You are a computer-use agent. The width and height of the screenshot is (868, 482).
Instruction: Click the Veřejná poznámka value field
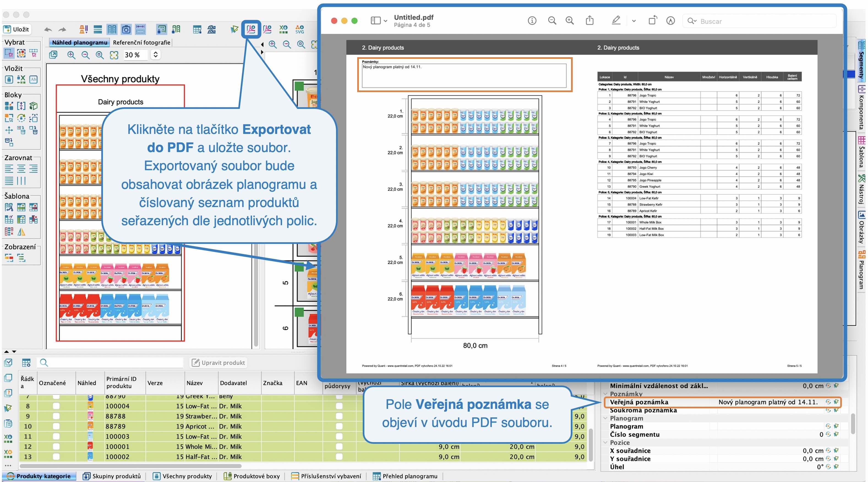coord(768,402)
